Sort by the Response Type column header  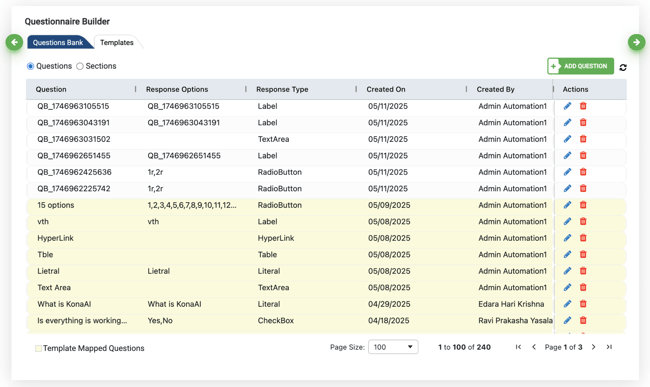(282, 89)
